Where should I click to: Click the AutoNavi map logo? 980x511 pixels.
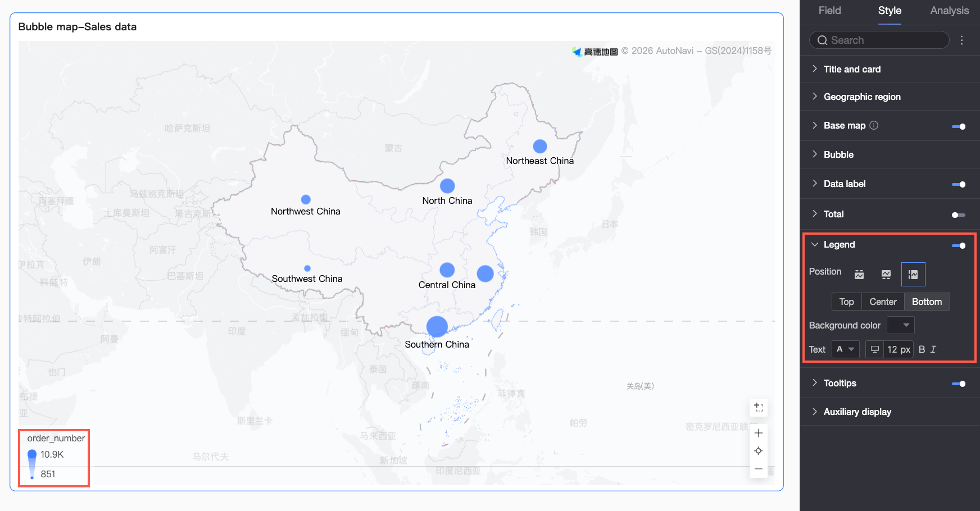[595, 52]
